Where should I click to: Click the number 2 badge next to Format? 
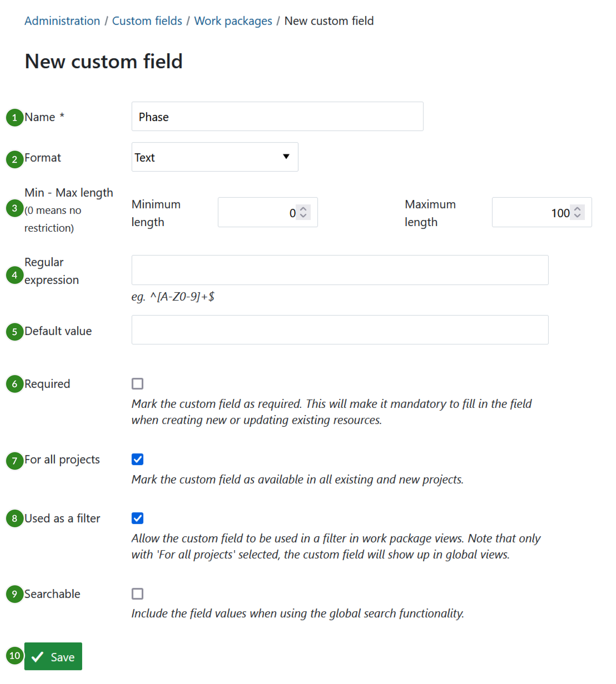click(15, 159)
